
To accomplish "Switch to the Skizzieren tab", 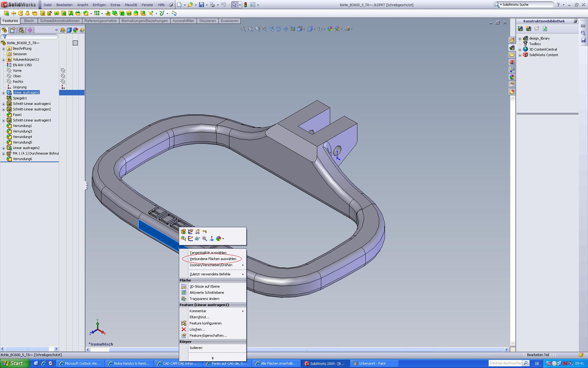I will coord(207,21).
